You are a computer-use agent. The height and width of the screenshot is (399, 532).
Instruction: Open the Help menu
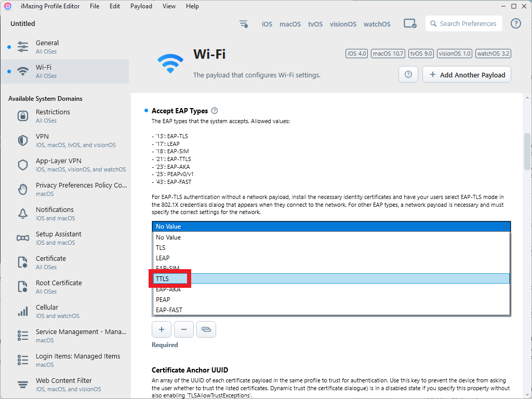(x=192, y=6)
